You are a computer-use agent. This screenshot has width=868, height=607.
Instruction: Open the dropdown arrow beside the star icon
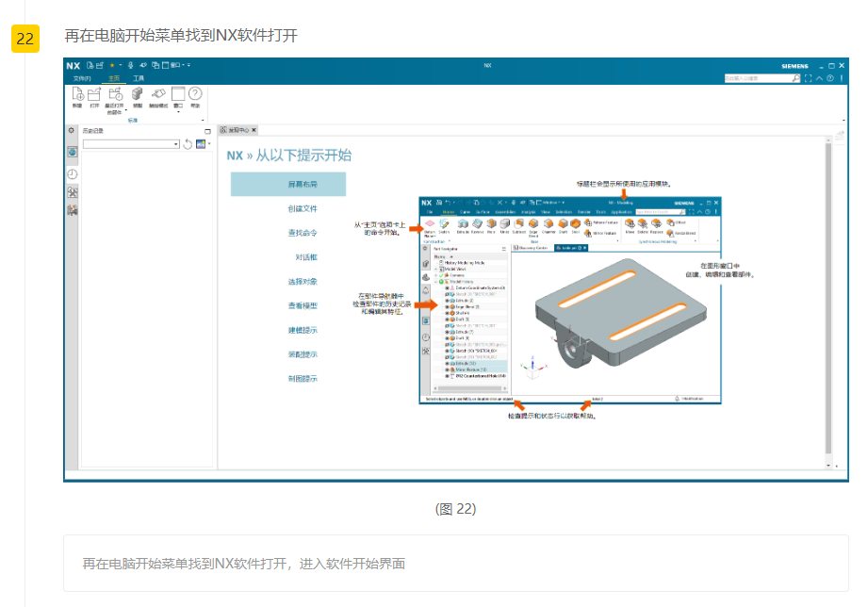[x=120, y=65]
